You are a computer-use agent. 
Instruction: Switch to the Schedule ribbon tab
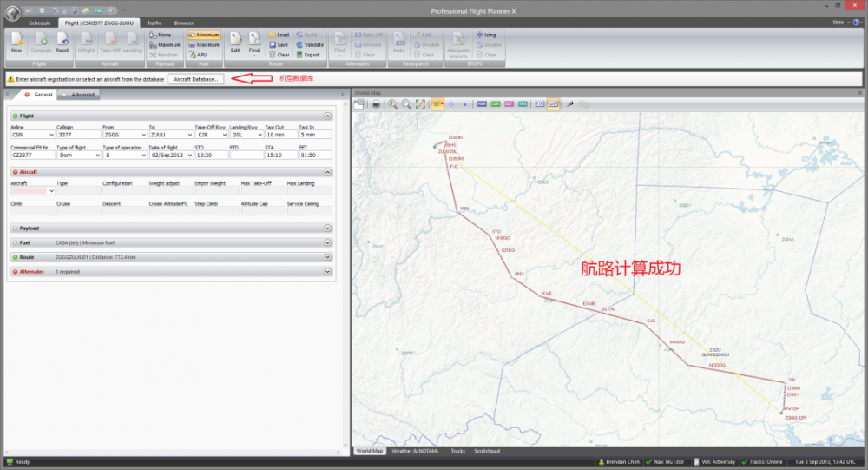click(40, 23)
